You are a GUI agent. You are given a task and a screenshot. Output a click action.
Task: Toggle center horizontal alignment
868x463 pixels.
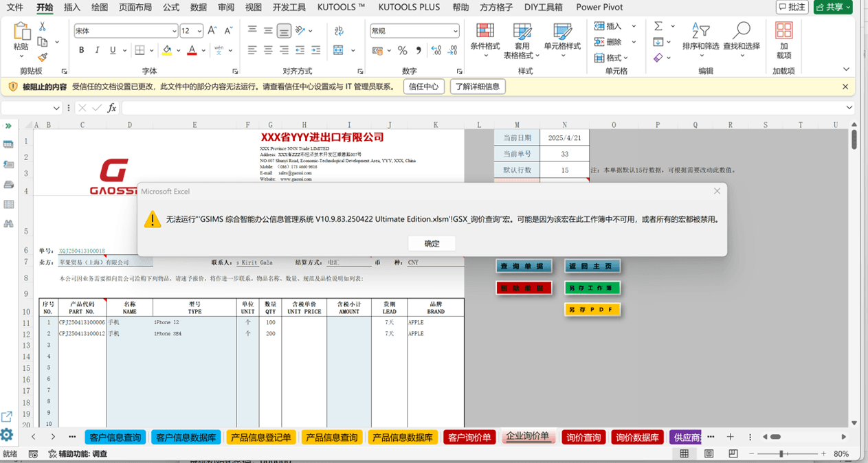pos(268,50)
